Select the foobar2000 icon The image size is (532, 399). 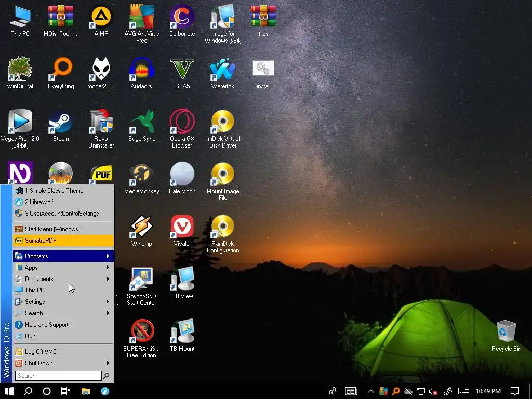pyautogui.click(x=101, y=73)
